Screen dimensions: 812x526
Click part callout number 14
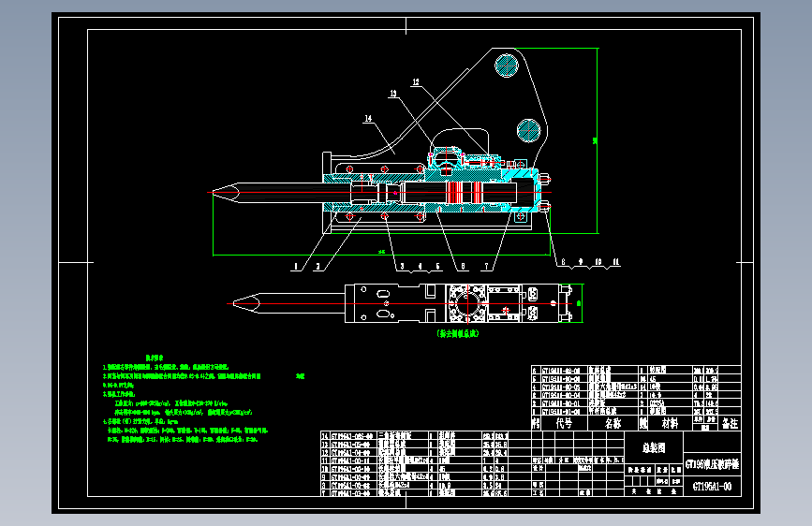point(368,119)
